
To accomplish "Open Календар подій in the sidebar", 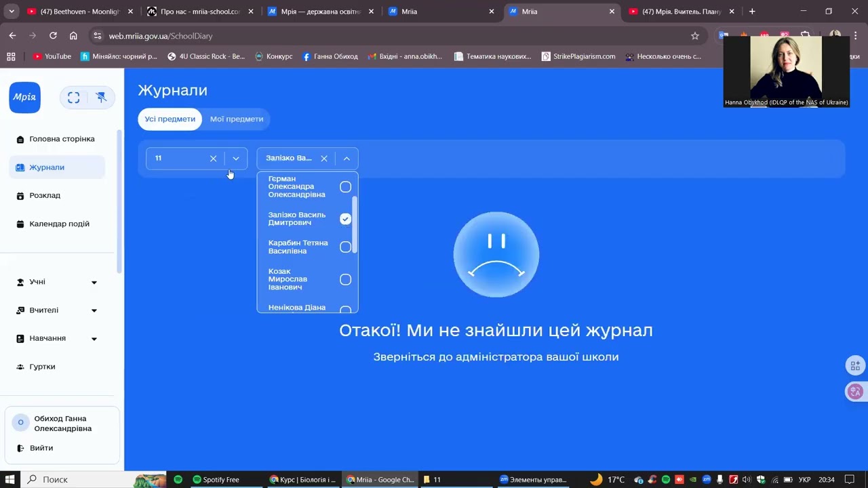I will point(57,224).
